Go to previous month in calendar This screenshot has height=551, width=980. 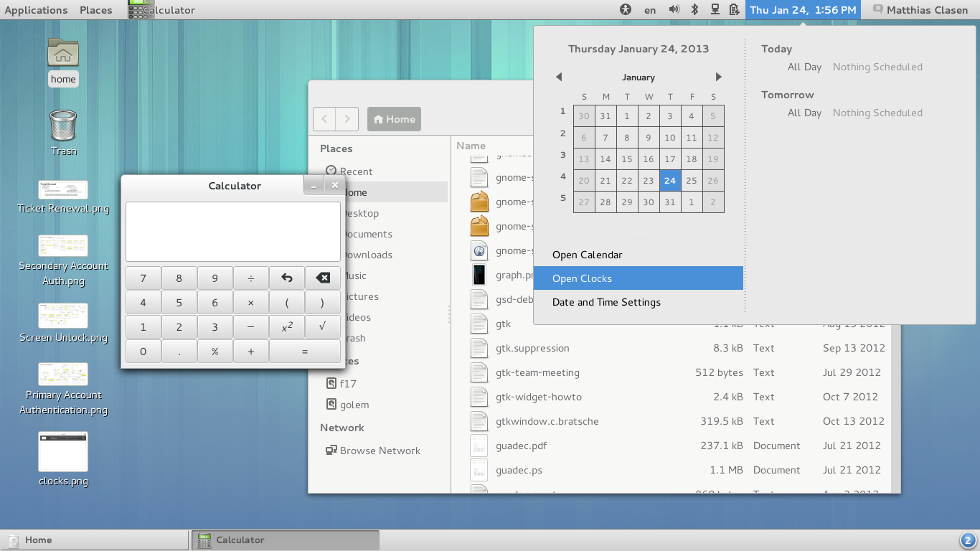(x=559, y=77)
